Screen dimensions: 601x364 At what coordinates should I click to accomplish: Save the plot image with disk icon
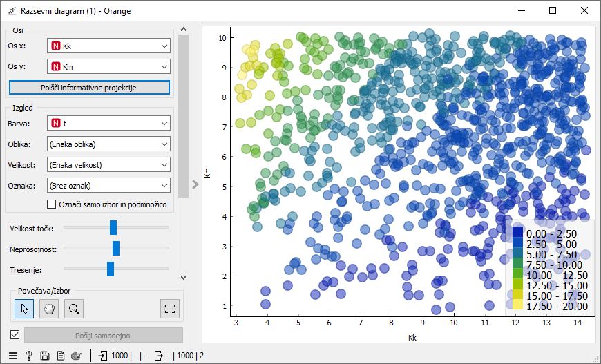tap(45, 356)
